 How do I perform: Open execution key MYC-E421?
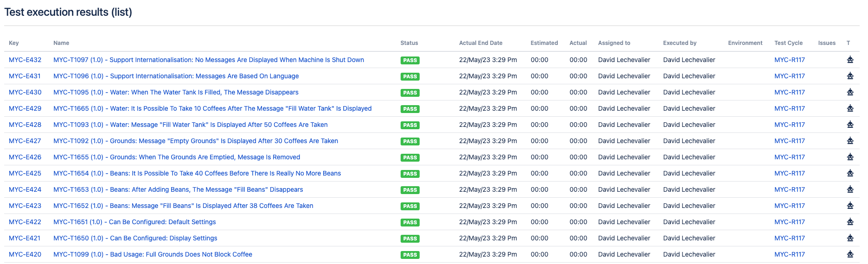(x=25, y=238)
